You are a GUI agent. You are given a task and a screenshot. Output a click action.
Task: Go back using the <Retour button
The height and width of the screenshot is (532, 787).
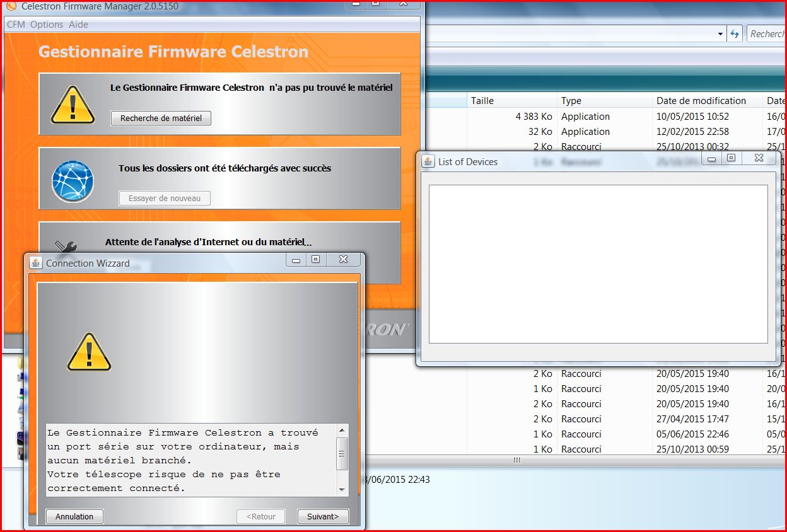[261, 516]
